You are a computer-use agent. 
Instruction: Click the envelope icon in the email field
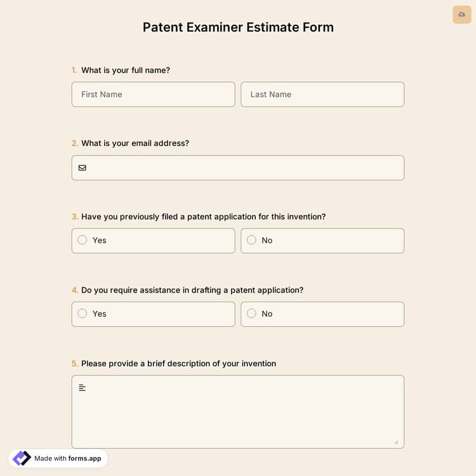83,168
